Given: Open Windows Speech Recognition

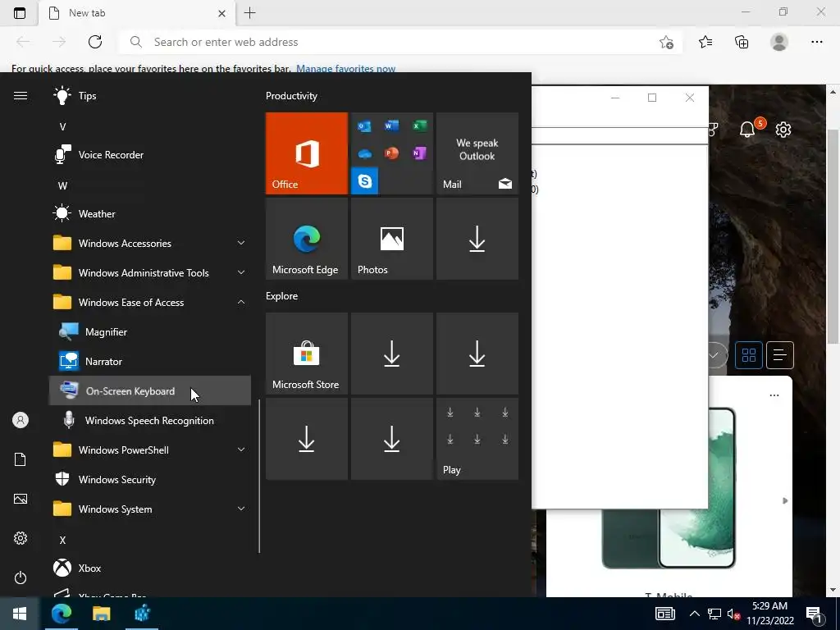Looking at the screenshot, I should coord(150,421).
